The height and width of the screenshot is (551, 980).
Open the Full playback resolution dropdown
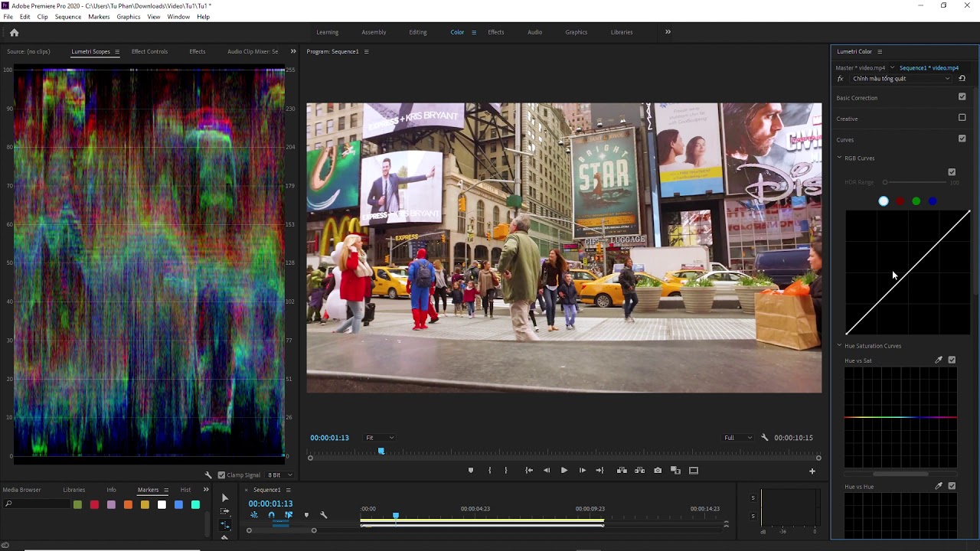pyautogui.click(x=739, y=438)
